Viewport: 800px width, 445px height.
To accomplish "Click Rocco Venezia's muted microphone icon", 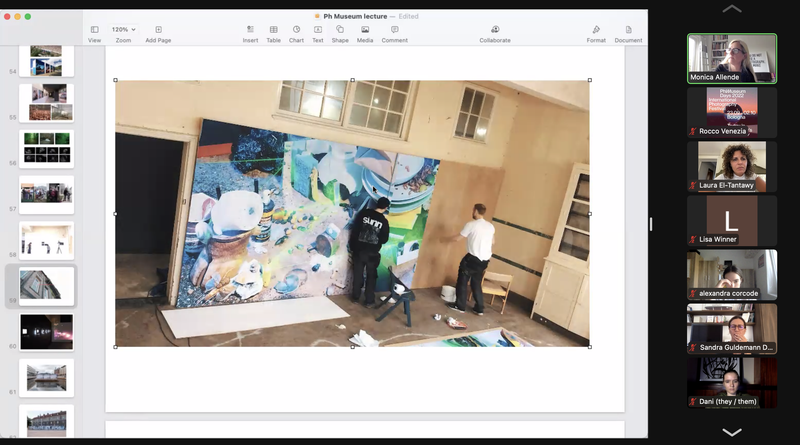I will click(x=693, y=131).
